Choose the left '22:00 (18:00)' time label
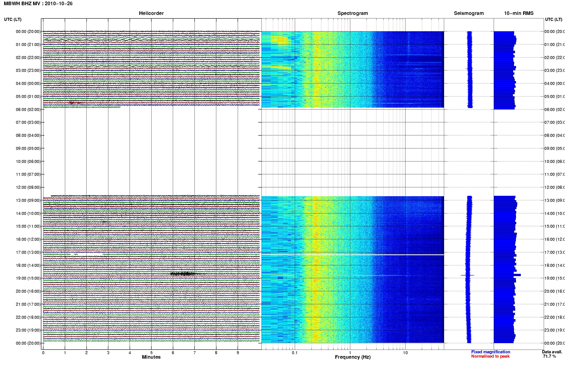 [28, 317]
